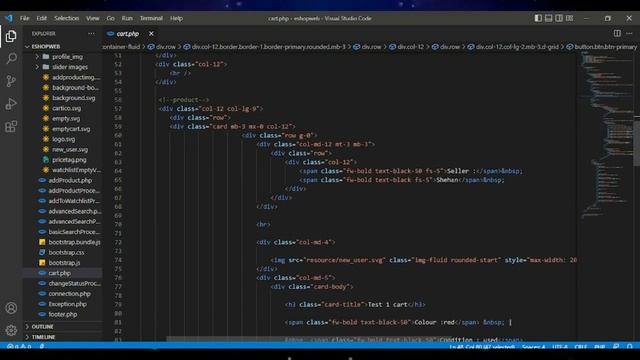Open notifications bell in status bar
Image resolution: width=640 pixels, height=360 pixels.
click(630, 347)
